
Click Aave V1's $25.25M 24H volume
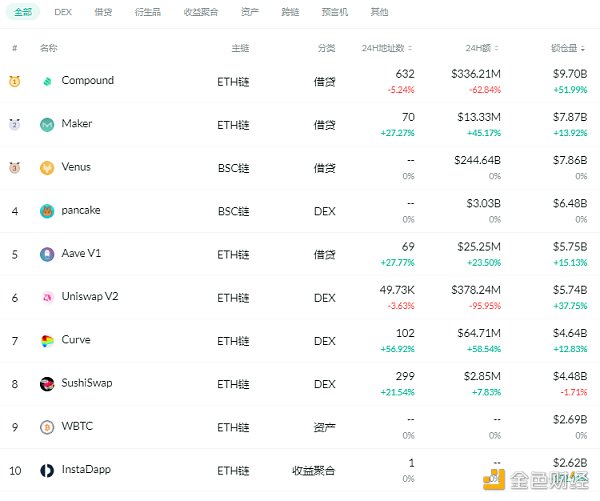(x=479, y=247)
